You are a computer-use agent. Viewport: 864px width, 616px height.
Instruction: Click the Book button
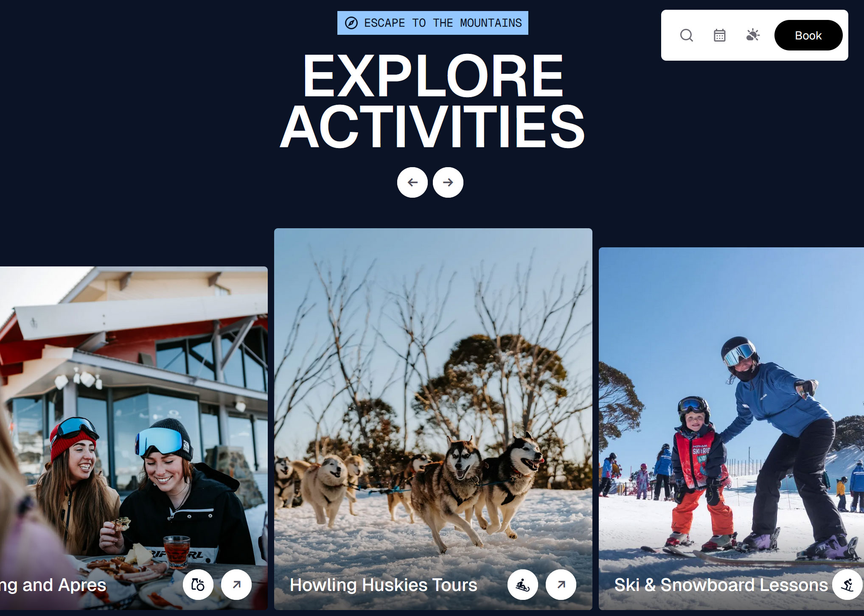808,35
